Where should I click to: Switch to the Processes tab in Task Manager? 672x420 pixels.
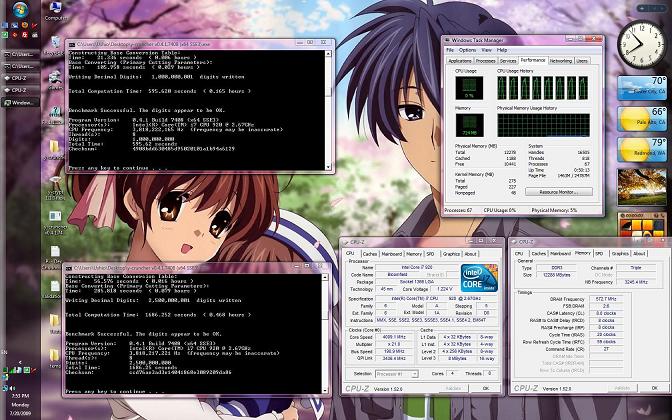coord(485,60)
